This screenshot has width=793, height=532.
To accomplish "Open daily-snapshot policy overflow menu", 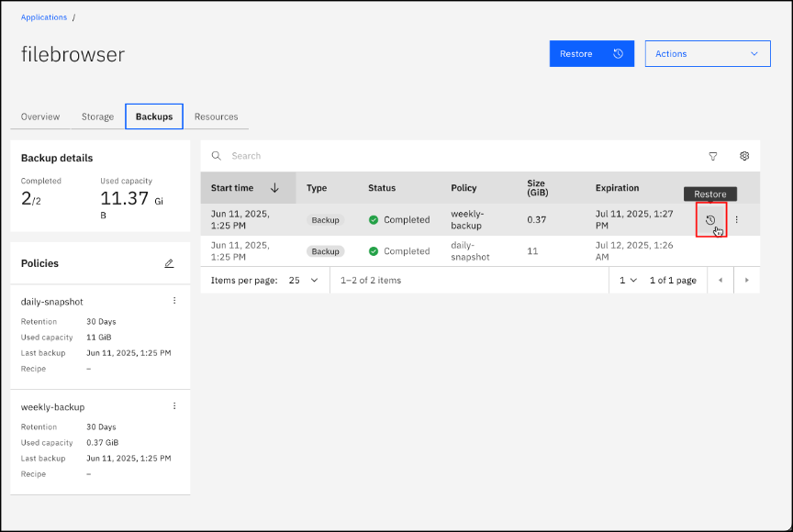I will [174, 301].
